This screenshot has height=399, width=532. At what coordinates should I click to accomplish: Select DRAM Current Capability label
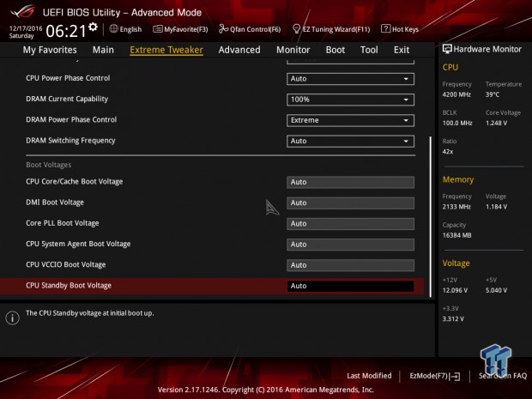click(x=67, y=99)
